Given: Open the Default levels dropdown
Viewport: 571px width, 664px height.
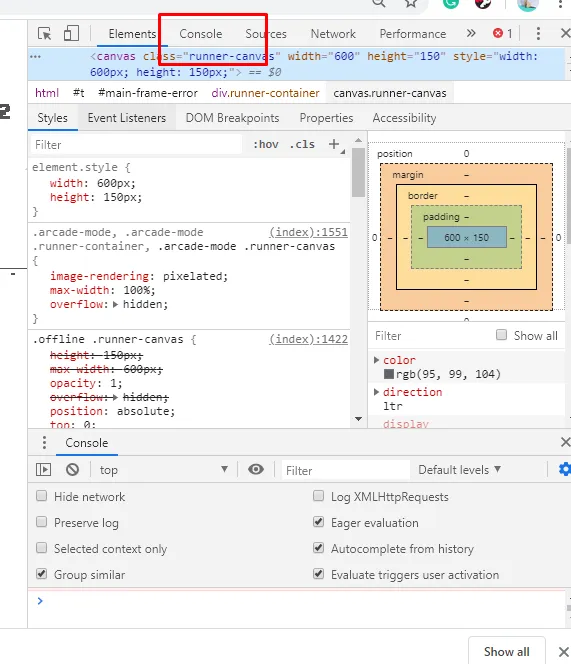Looking at the screenshot, I should click(460, 470).
